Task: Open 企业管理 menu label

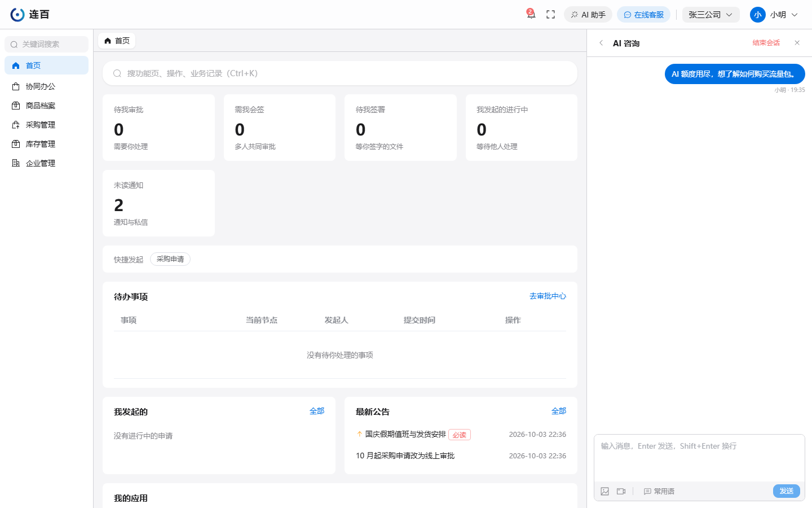Action: (41, 163)
